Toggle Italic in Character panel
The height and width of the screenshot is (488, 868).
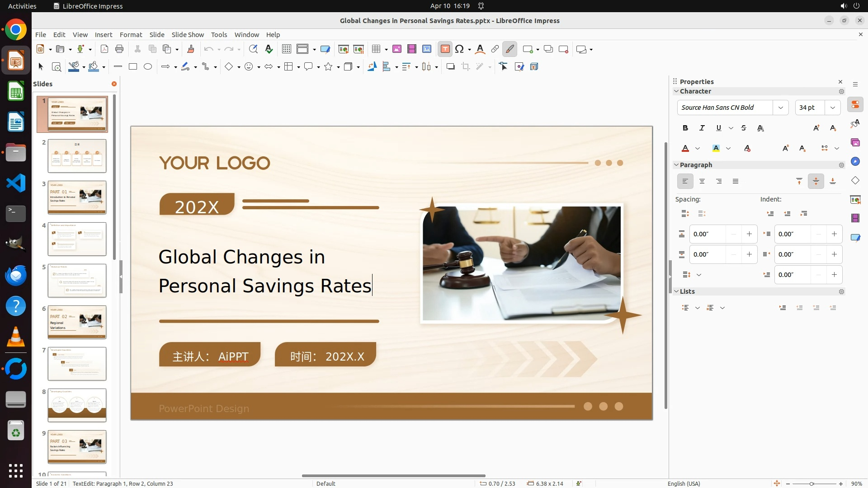702,128
